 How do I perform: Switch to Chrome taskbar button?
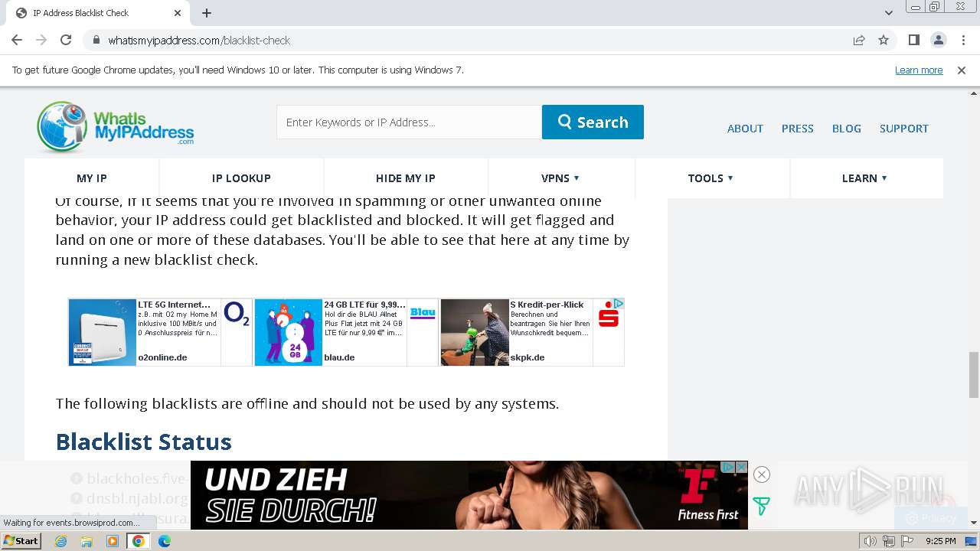coord(139,541)
